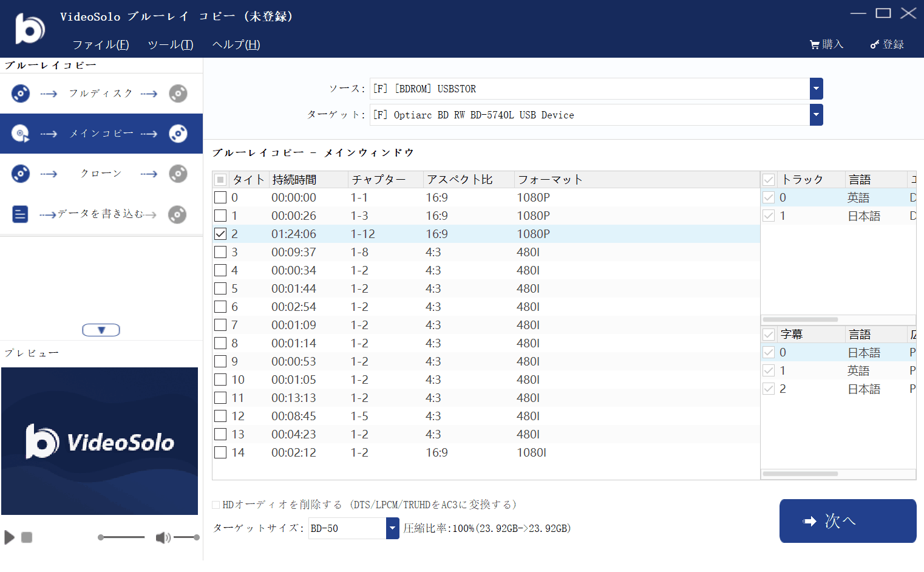Click the VideoSolo preview thumbnail
The height and width of the screenshot is (572, 924).
pyautogui.click(x=100, y=441)
